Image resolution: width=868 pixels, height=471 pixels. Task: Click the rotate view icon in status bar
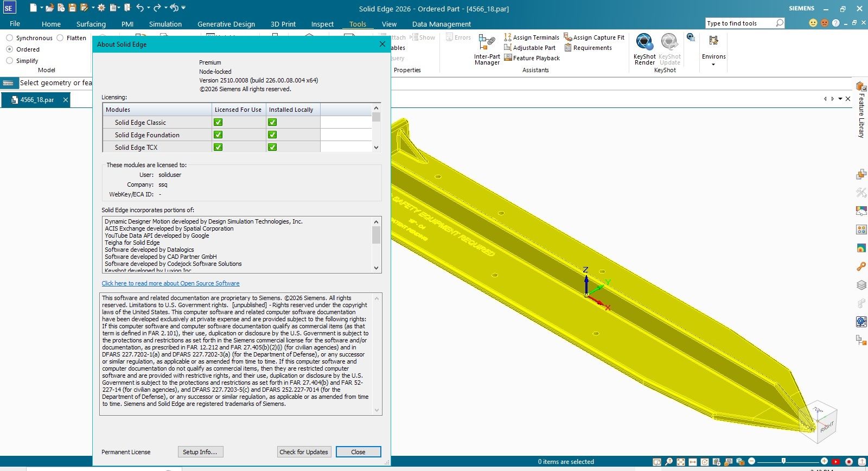pyautogui.click(x=705, y=462)
